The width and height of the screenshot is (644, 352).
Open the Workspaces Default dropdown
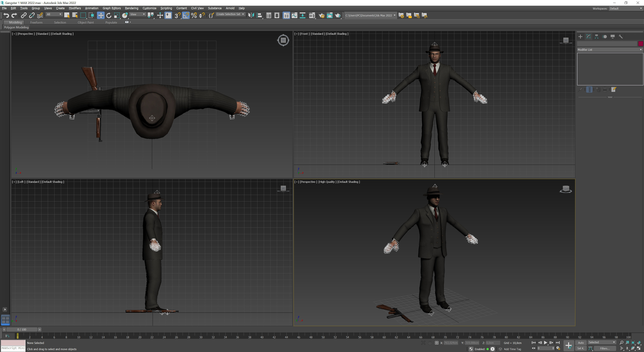pyautogui.click(x=626, y=9)
